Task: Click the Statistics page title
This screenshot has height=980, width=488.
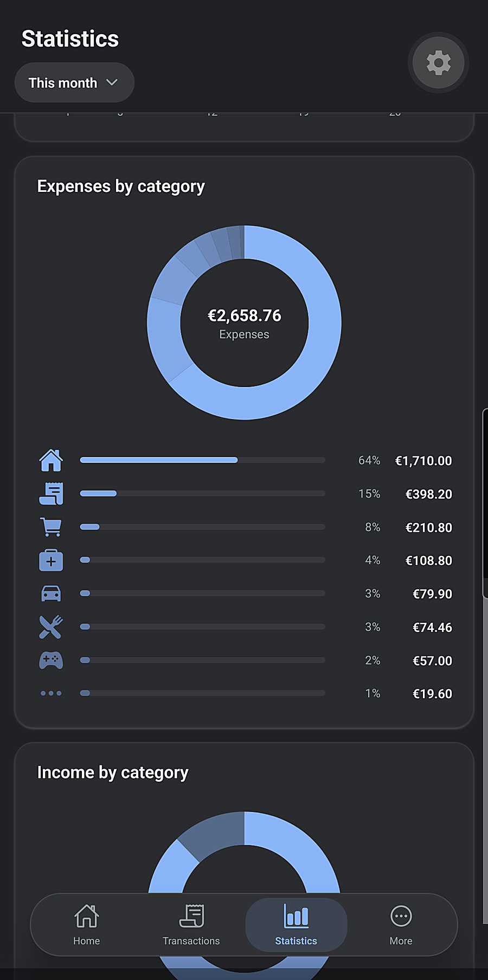Action: pyautogui.click(x=70, y=39)
